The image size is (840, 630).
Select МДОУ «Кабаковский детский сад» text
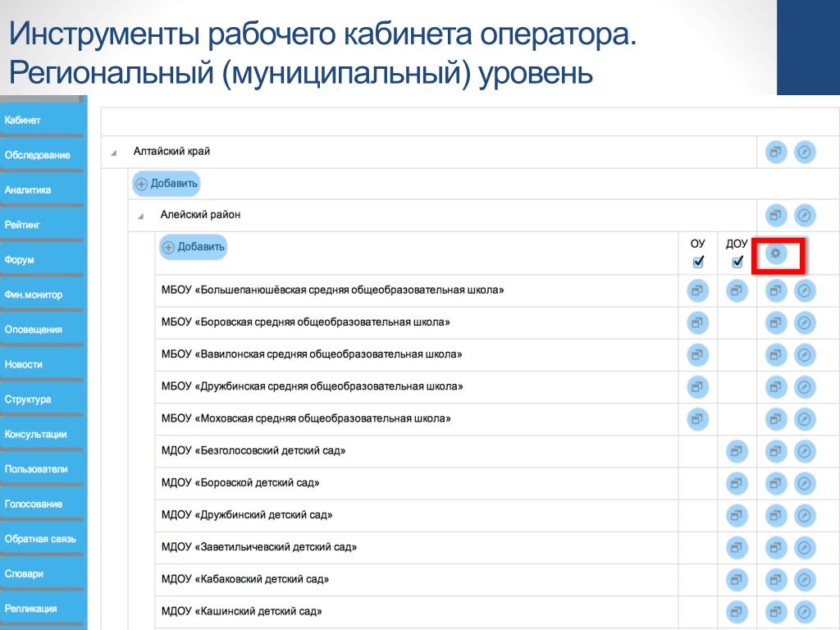pos(245,579)
